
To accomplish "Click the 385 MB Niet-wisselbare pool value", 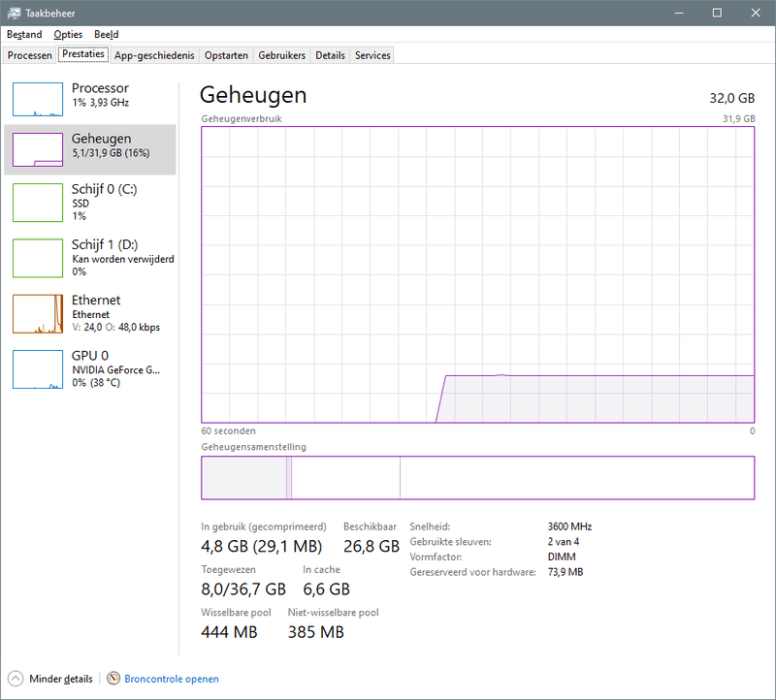I will click(316, 632).
